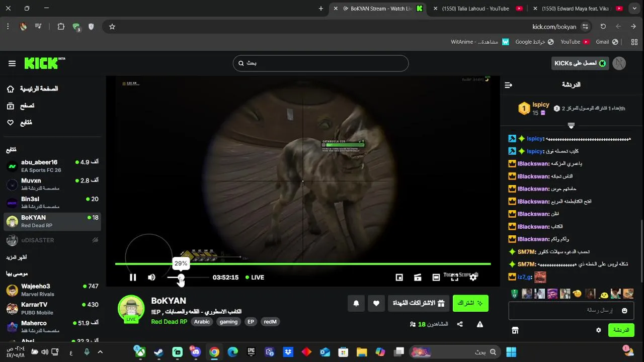Open BoKYAN streamer avatar
Screen dimensions: 644x362
131,308
